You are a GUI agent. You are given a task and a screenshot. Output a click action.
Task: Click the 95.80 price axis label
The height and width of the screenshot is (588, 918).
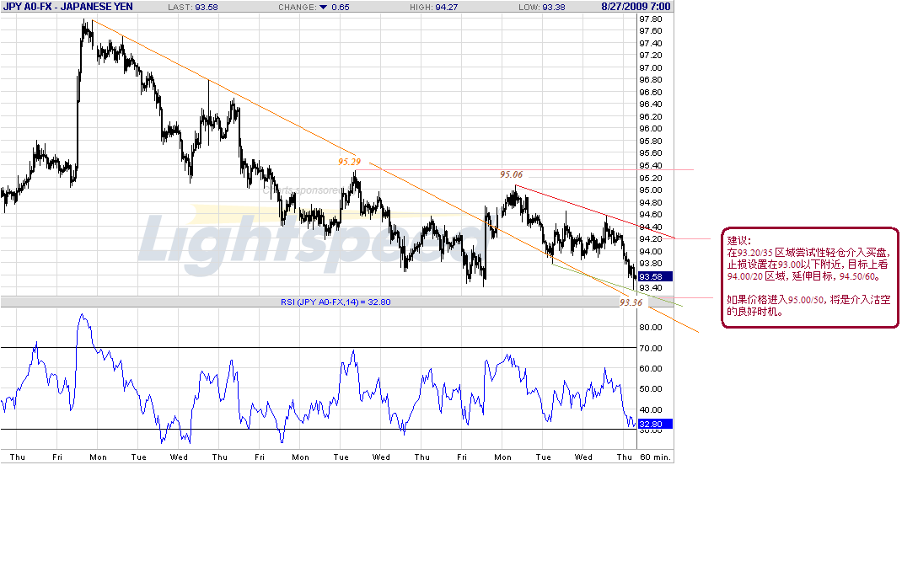coord(651,141)
